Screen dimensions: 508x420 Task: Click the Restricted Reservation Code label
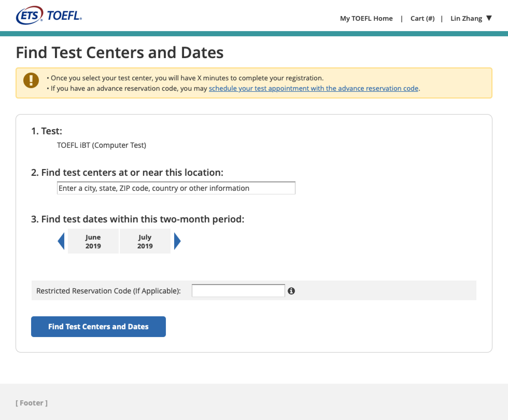pyautogui.click(x=108, y=291)
